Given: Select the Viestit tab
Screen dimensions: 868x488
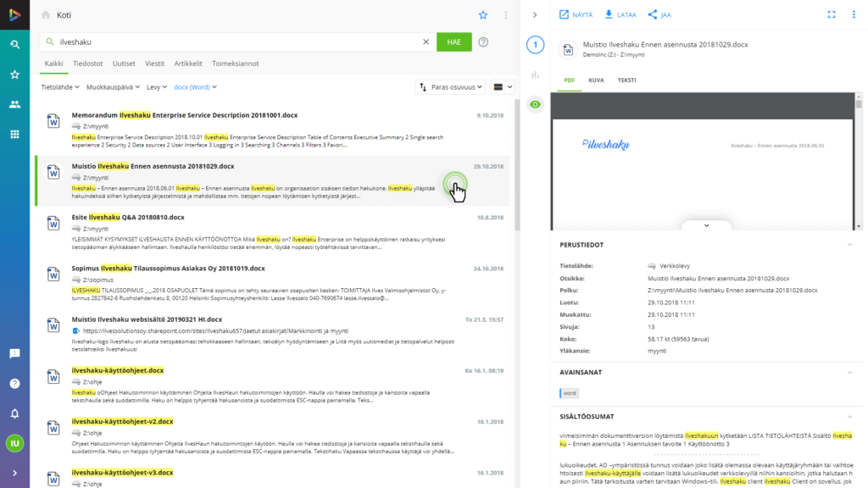Looking at the screenshot, I should click(155, 64).
